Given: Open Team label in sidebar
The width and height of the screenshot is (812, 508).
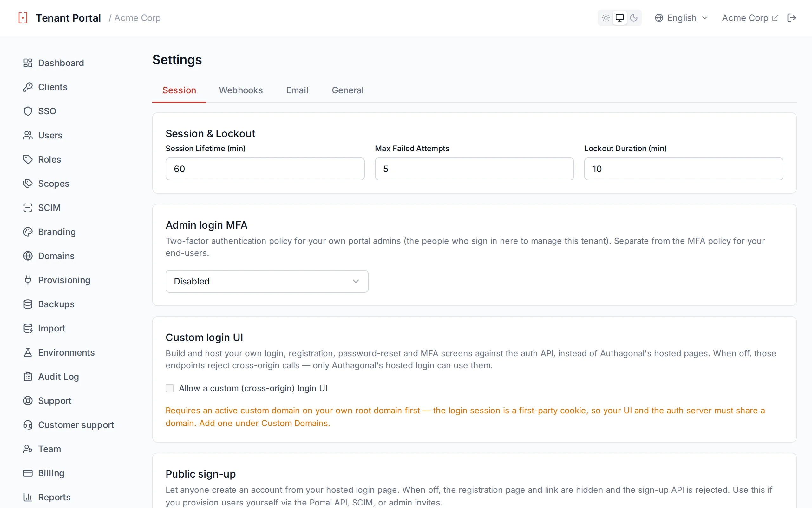Looking at the screenshot, I should pos(49,449).
